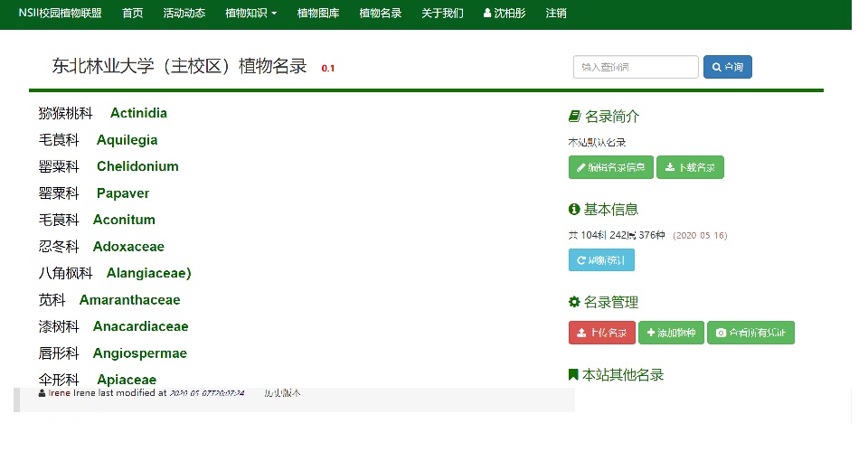The width and height of the screenshot is (868, 461).
Task: Click the camera view all photos button
Action: [750, 333]
